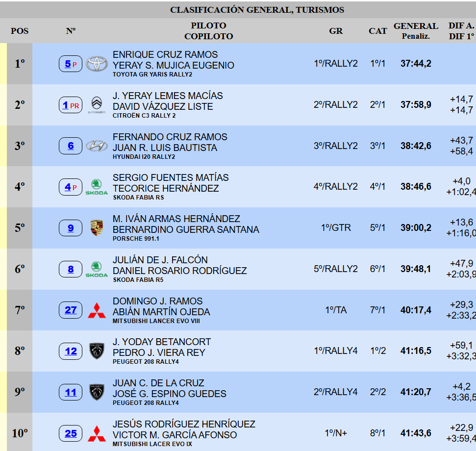Open car number 4 entry link
The image size is (476, 451).
click(x=68, y=187)
